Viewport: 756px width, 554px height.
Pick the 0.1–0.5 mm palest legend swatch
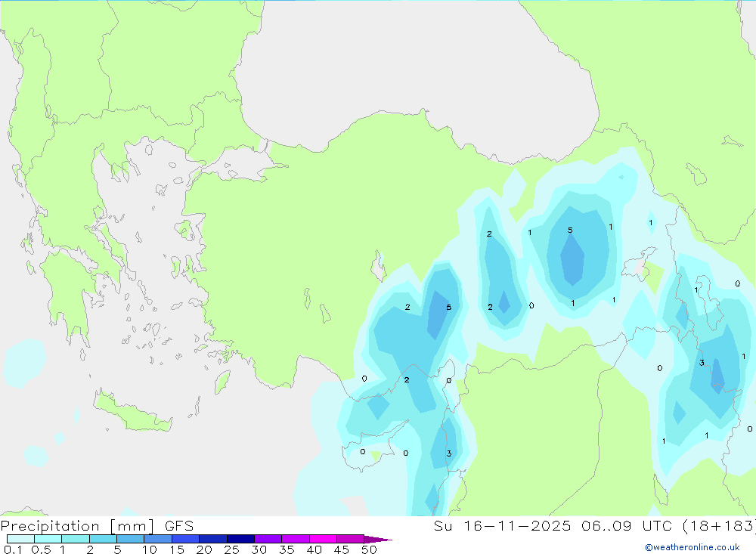[20, 539]
